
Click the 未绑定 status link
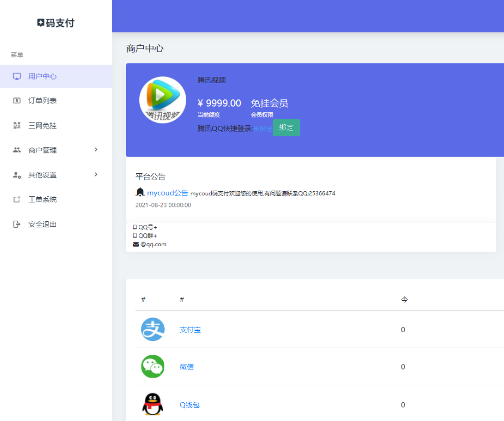click(x=263, y=129)
